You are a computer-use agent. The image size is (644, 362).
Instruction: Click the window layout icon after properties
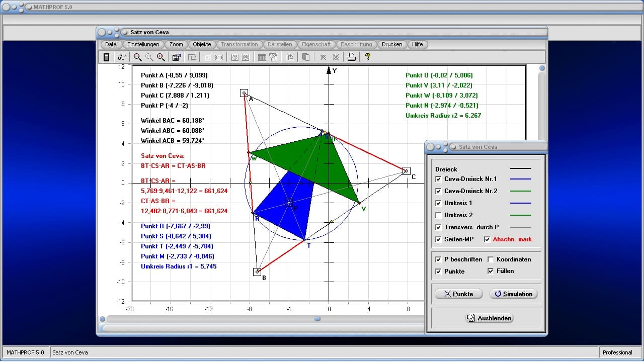click(x=192, y=57)
